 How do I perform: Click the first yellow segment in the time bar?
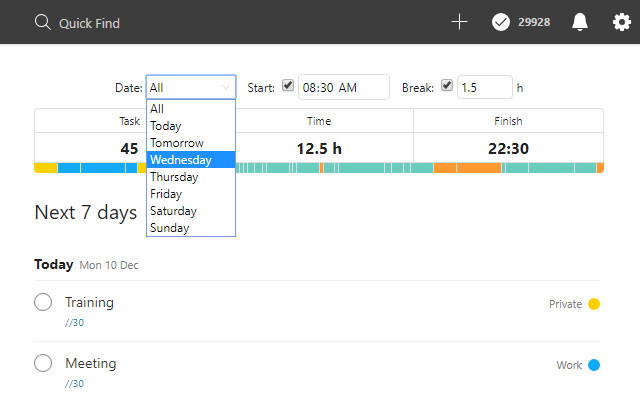[46, 168]
